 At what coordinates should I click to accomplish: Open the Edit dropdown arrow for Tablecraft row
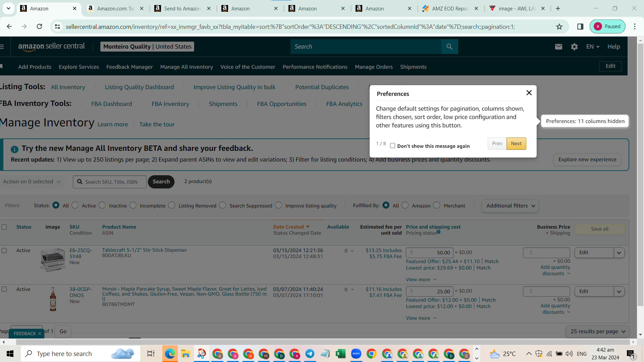click(619, 253)
